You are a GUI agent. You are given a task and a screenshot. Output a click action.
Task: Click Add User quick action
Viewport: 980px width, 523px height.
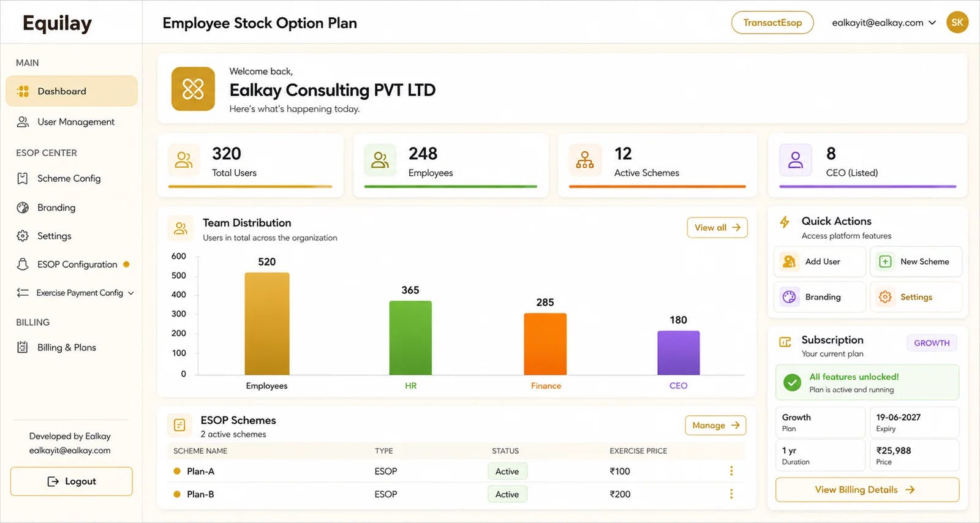tap(820, 261)
